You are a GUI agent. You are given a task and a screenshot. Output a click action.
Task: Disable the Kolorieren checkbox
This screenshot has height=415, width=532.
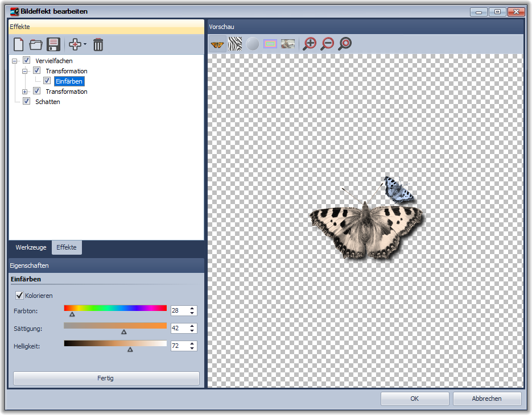tap(20, 296)
